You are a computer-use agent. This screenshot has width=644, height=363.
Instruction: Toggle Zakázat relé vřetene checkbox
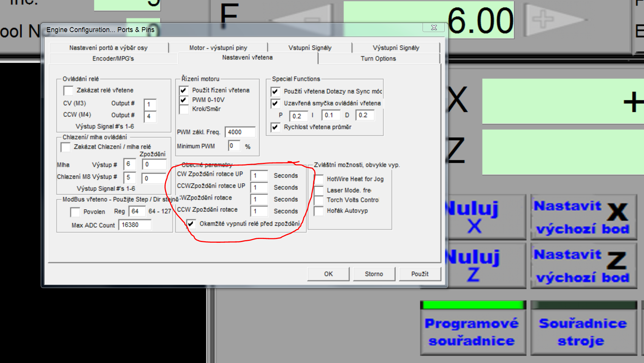(x=68, y=90)
